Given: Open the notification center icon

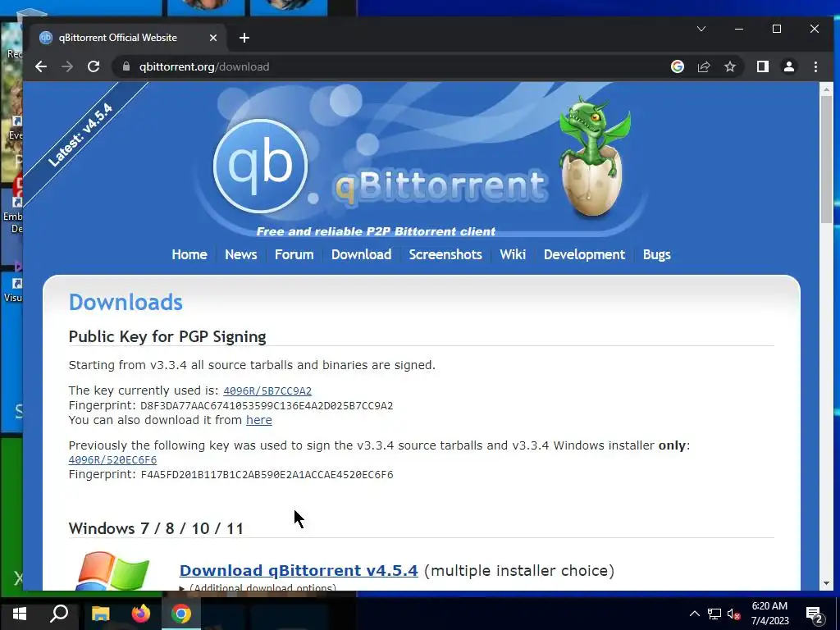Looking at the screenshot, I should [814, 614].
